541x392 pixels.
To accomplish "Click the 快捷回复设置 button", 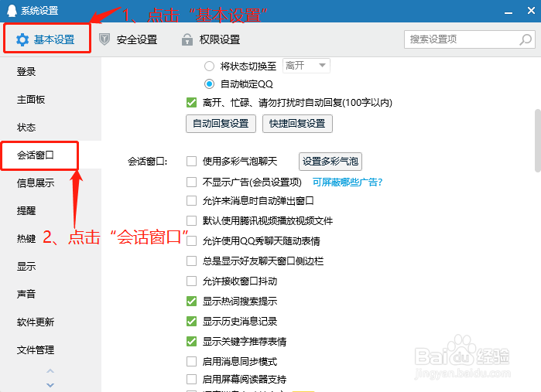I will click(x=297, y=124).
